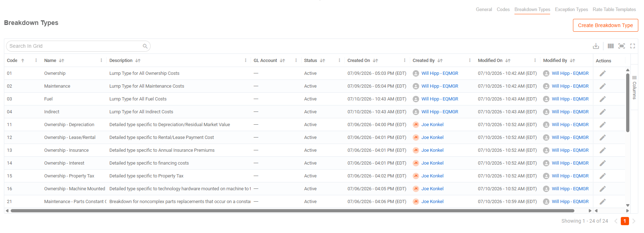Viewport: 644px width, 233px height.
Task: Edit the 01 Ownership row with its pencil icon
Action: (x=603, y=73)
